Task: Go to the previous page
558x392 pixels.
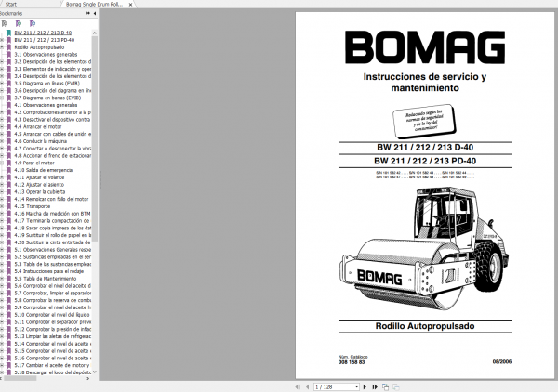Action: pos(308,387)
